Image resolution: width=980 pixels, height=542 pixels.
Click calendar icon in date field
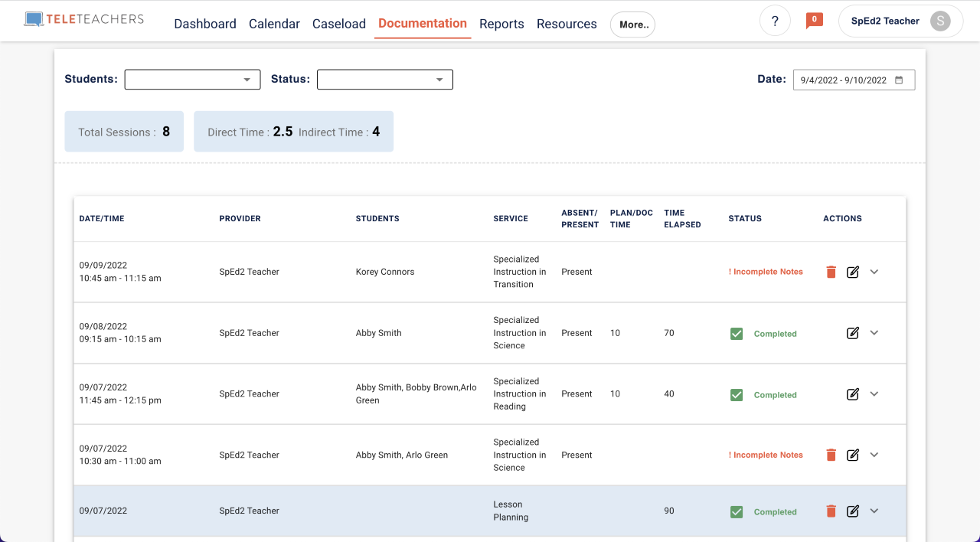click(x=899, y=80)
